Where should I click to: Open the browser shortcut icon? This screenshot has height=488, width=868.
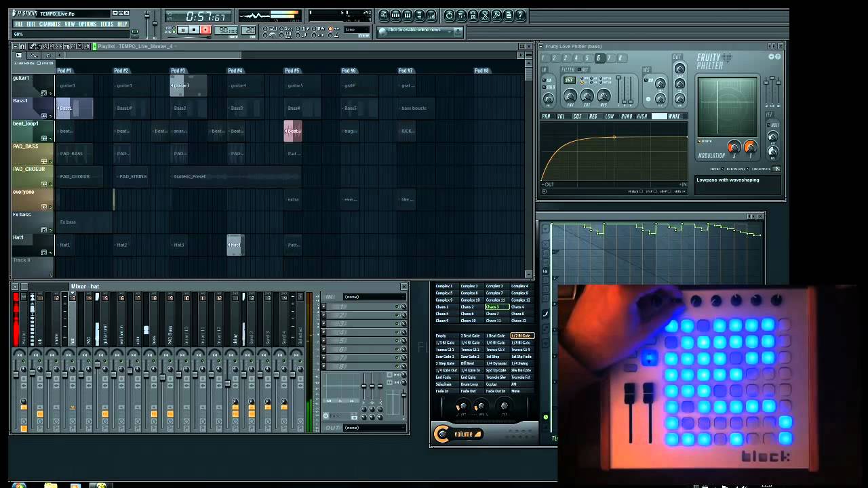[x=420, y=16]
